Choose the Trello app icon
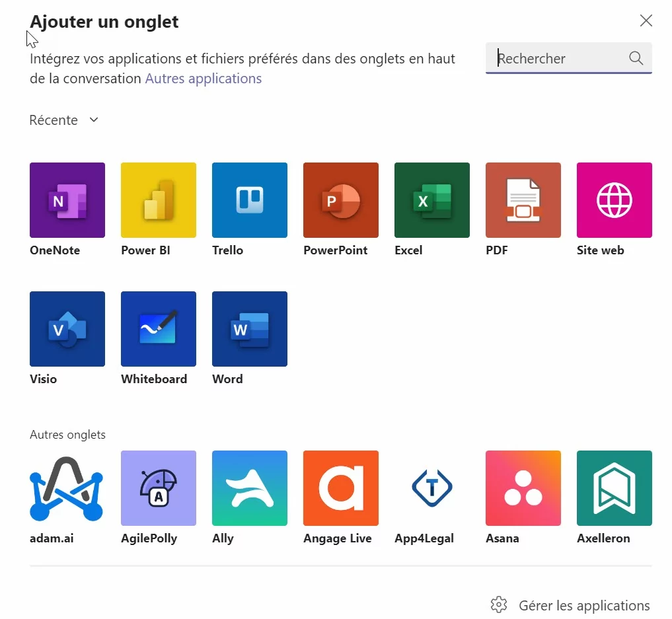Screen dimensions: 672x619 (x=250, y=200)
